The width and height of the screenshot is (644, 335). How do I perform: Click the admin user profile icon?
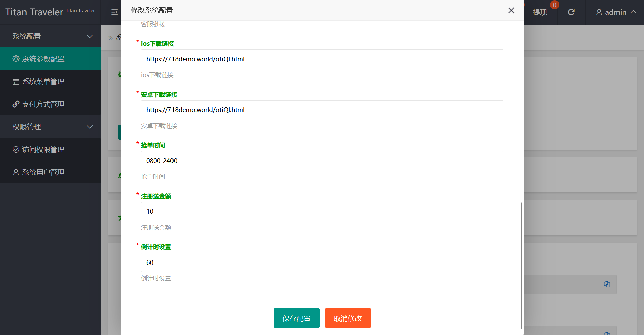point(599,12)
